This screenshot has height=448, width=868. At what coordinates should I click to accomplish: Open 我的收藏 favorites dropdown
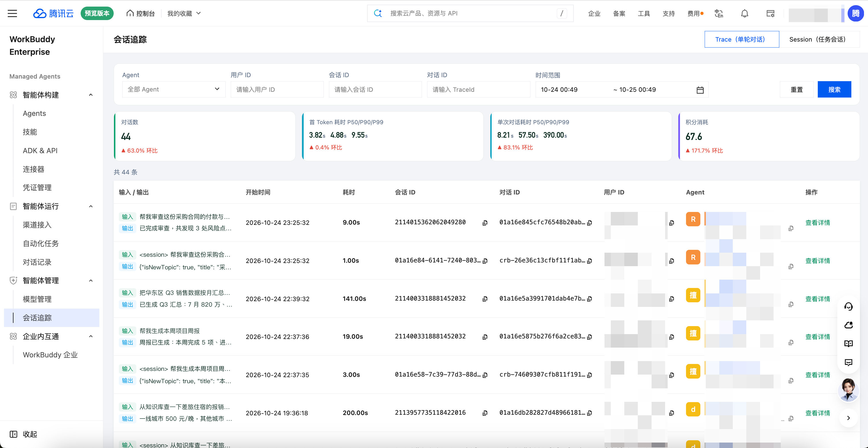(184, 13)
